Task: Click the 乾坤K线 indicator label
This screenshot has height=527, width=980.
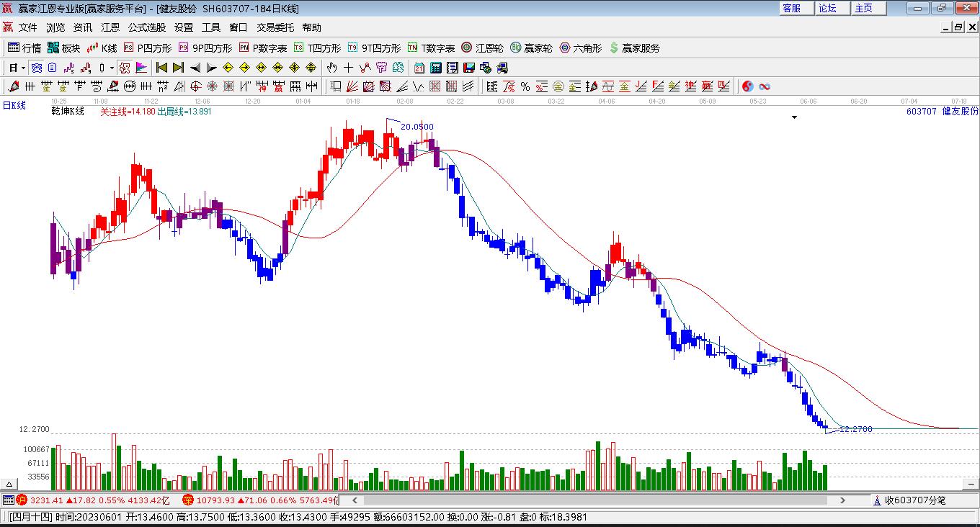Action: tap(68, 112)
